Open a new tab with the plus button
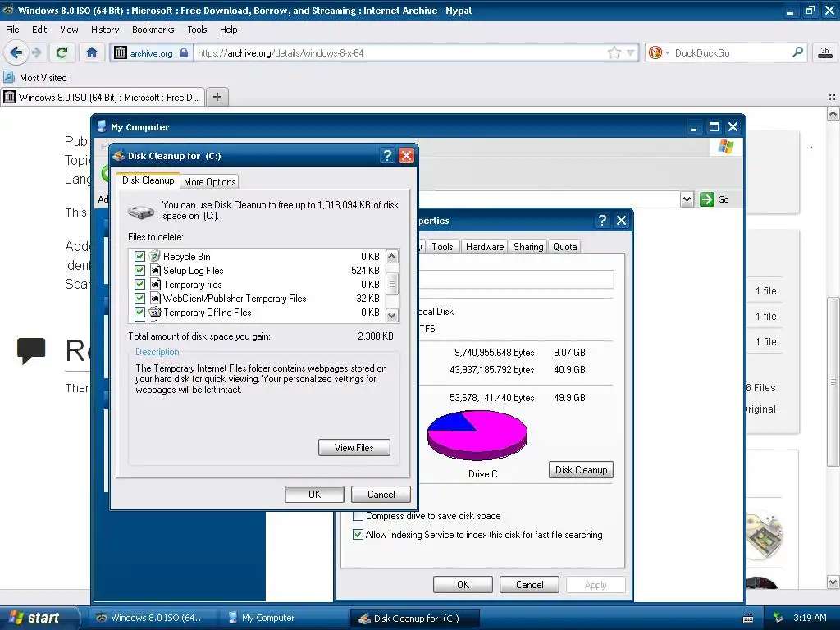Image resolution: width=840 pixels, height=630 pixels. pyautogui.click(x=217, y=97)
